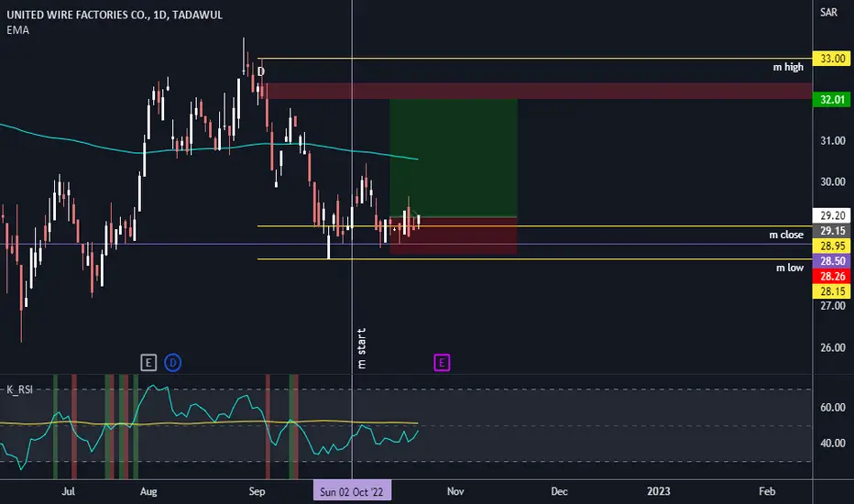This screenshot has width=854, height=504.
Task: Click the Sep label on time axis
Action: (257, 491)
